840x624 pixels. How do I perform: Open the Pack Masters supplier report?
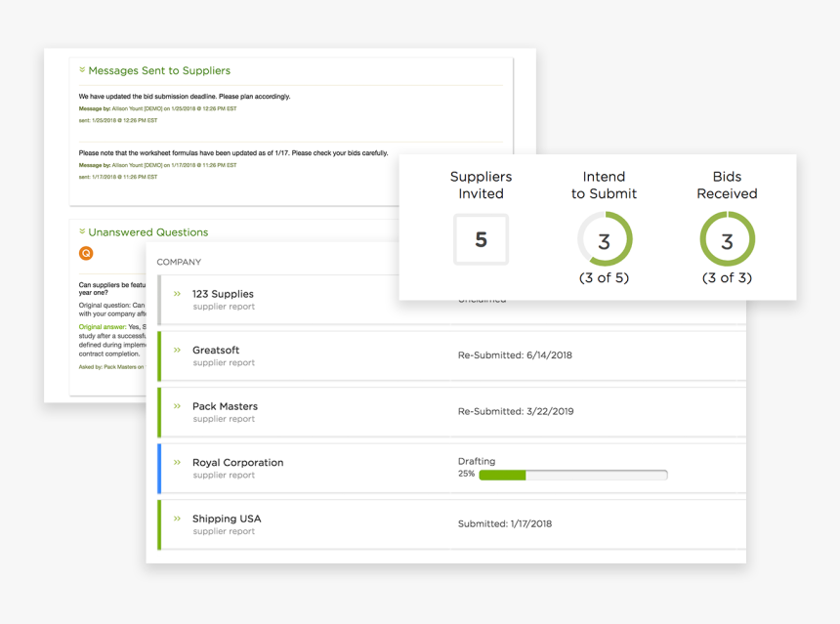point(224,419)
